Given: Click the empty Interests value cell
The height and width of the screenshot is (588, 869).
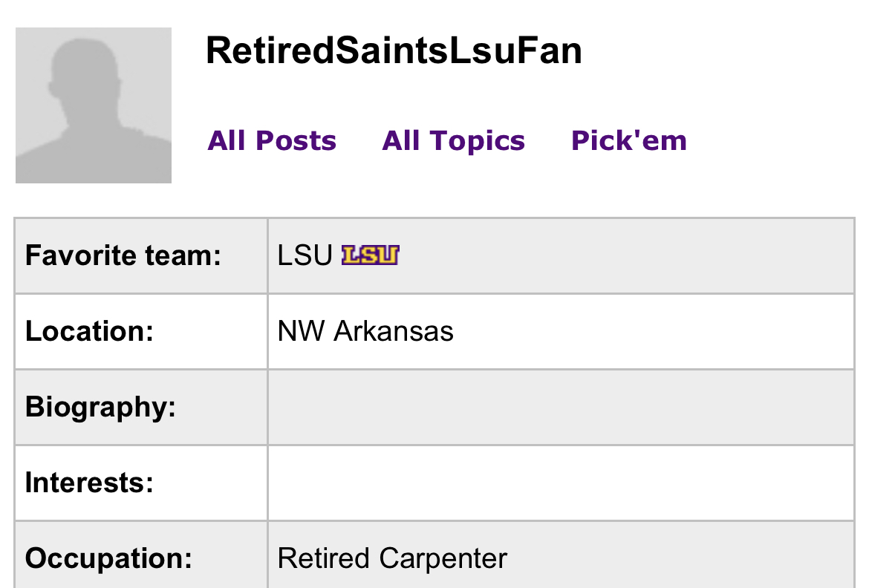Looking at the screenshot, I should [x=561, y=483].
